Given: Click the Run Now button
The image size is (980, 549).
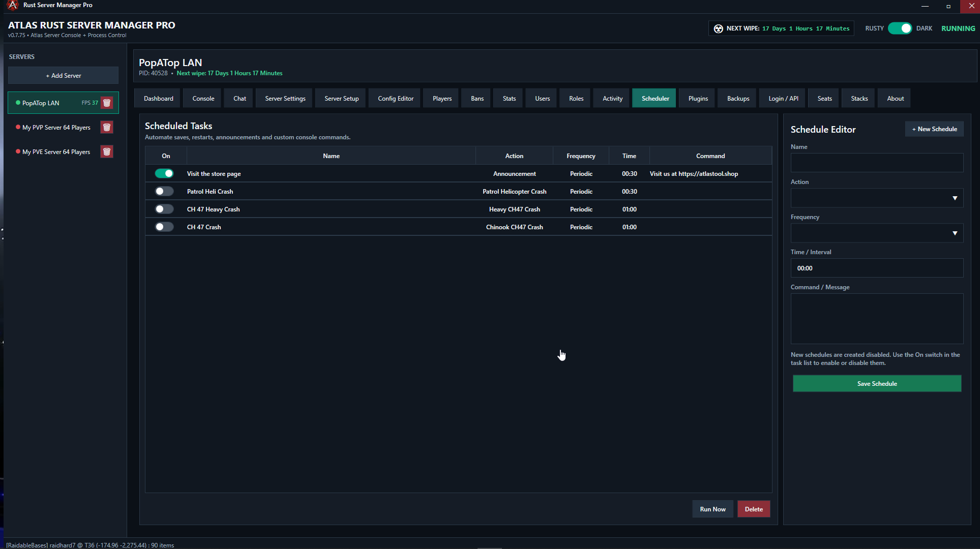Looking at the screenshot, I should [712, 509].
